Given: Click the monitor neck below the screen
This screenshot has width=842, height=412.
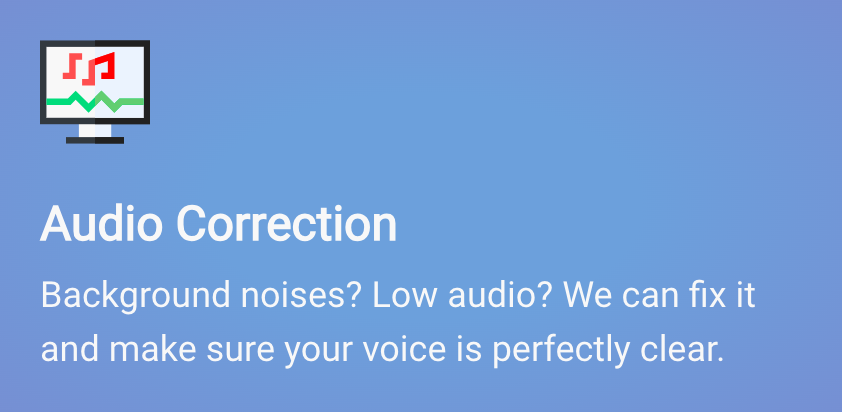Looking at the screenshot, I should pos(95,130).
